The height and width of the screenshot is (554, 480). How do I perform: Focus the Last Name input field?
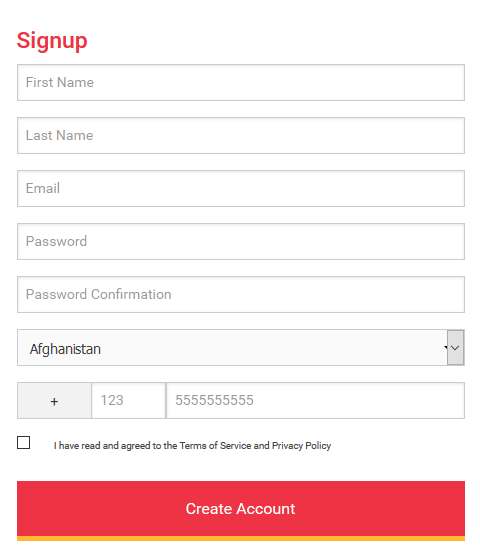point(241,136)
